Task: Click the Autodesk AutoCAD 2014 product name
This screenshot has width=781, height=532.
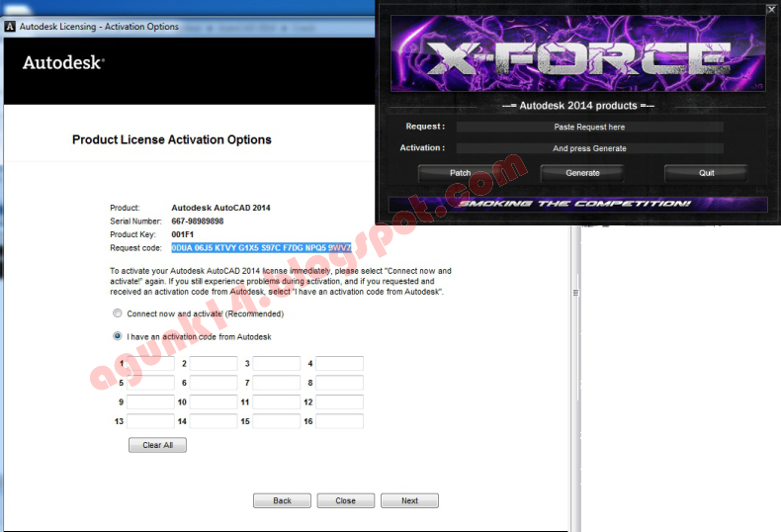Action: pos(220,208)
